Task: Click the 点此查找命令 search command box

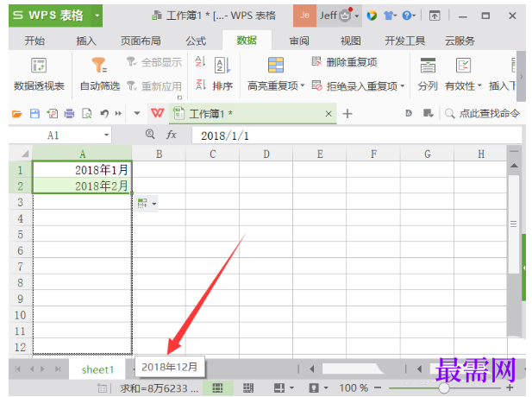Action: tap(483, 113)
